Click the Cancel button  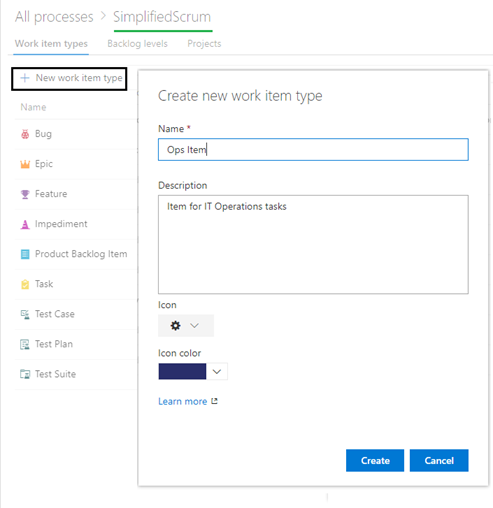(439, 460)
